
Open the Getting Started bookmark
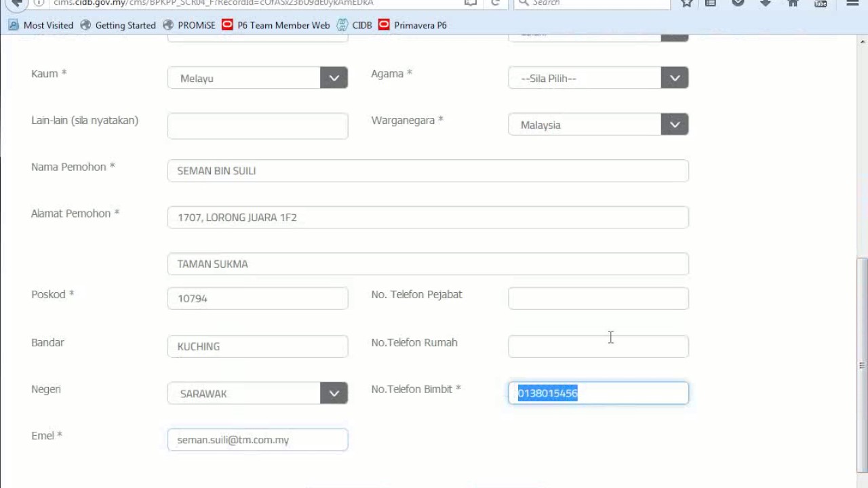pos(118,25)
